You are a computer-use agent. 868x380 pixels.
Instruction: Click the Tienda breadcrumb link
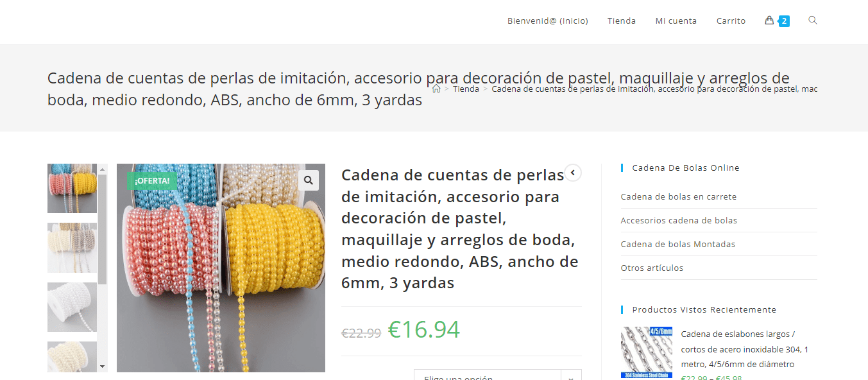coord(466,89)
